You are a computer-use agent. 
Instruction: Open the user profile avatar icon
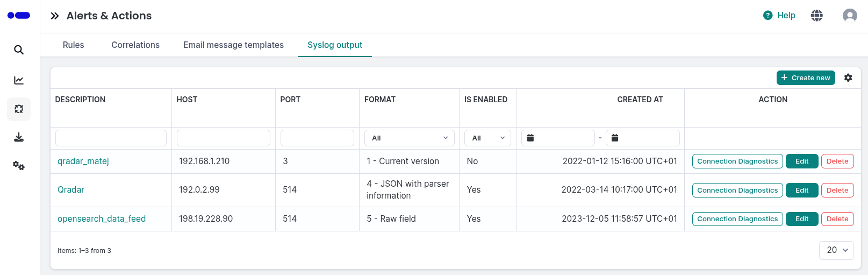tap(850, 16)
